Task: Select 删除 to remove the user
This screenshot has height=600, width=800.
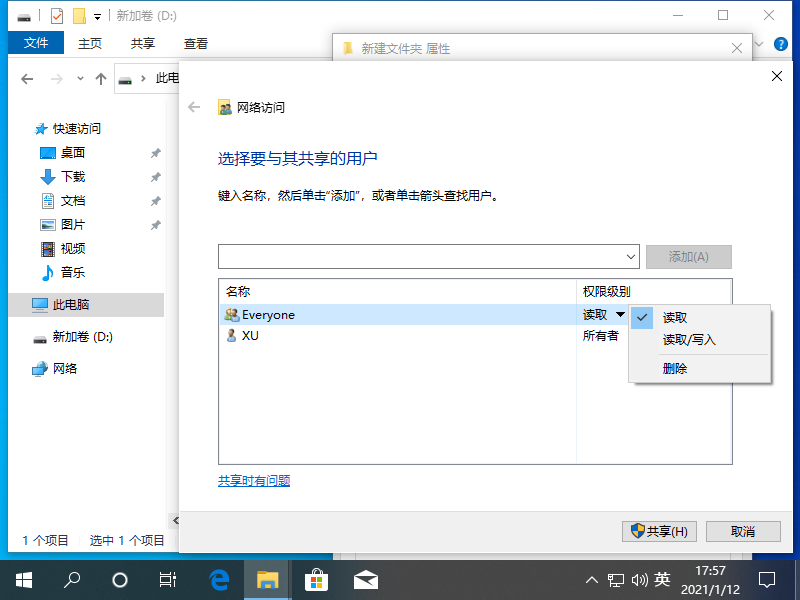Action: tap(675, 368)
